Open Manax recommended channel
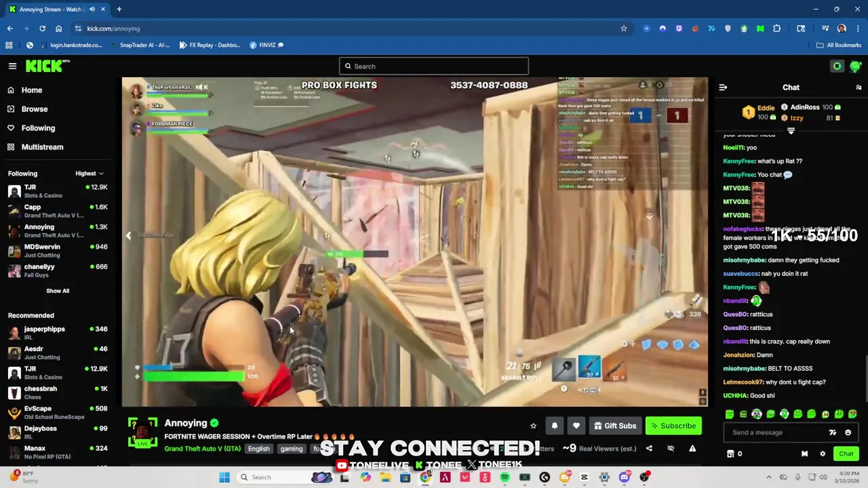 tap(58, 452)
